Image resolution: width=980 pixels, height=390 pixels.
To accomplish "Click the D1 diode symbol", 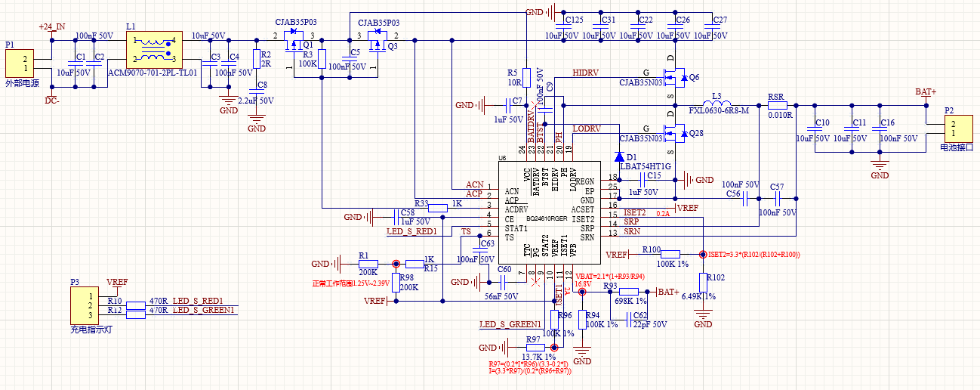I will 618,156.
